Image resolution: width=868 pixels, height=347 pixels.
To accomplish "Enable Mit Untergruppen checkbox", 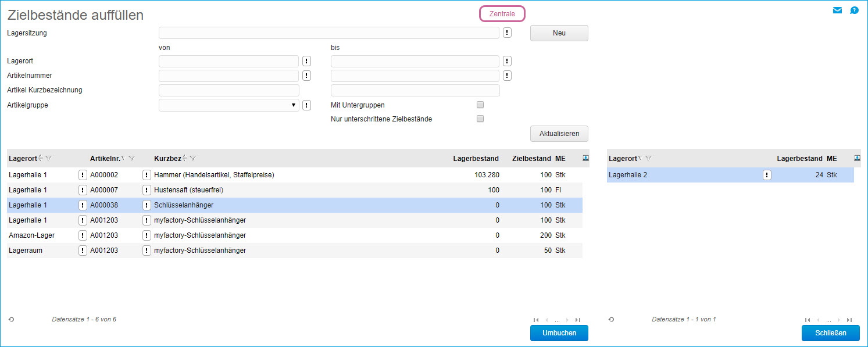I will 480,105.
